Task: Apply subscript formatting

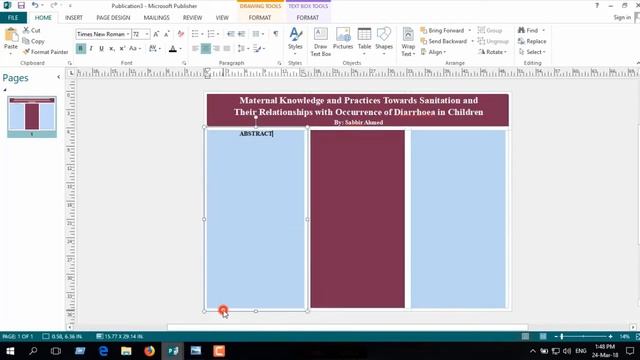Action: (x=111, y=49)
